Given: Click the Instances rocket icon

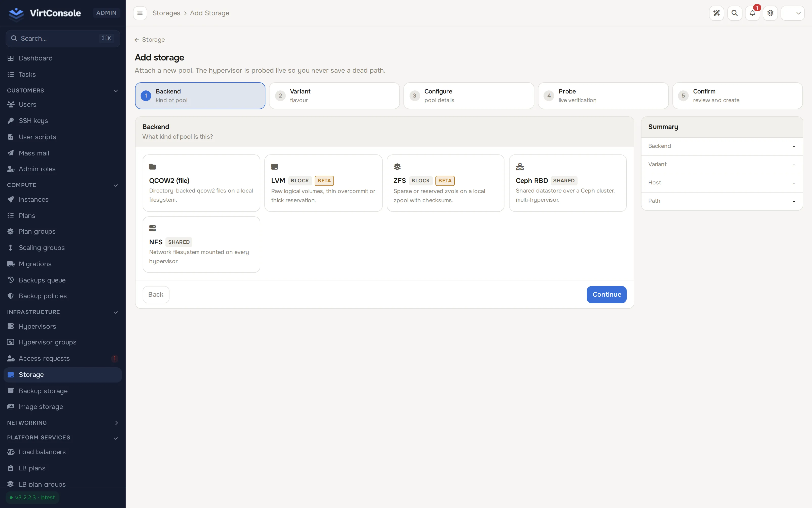Looking at the screenshot, I should pyautogui.click(x=11, y=199).
